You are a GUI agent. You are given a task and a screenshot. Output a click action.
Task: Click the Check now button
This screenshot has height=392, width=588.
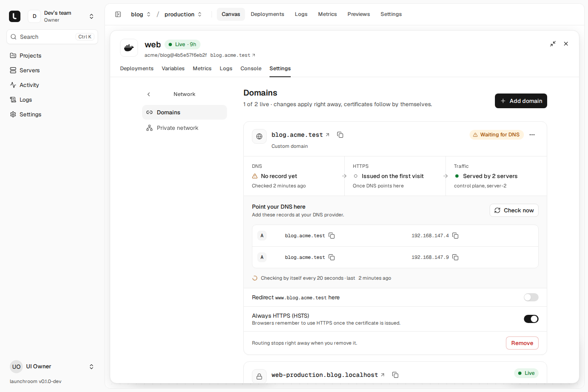[x=514, y=210]
